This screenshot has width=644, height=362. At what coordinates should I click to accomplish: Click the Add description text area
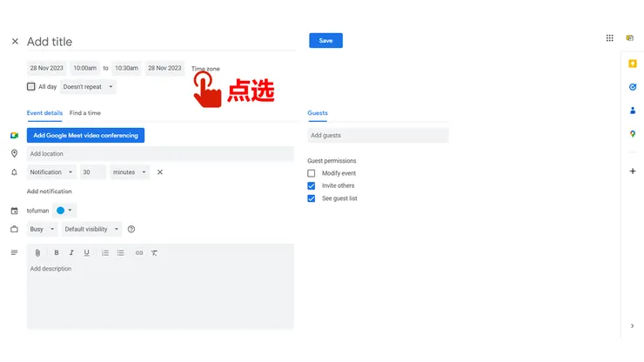coord(160,295)
